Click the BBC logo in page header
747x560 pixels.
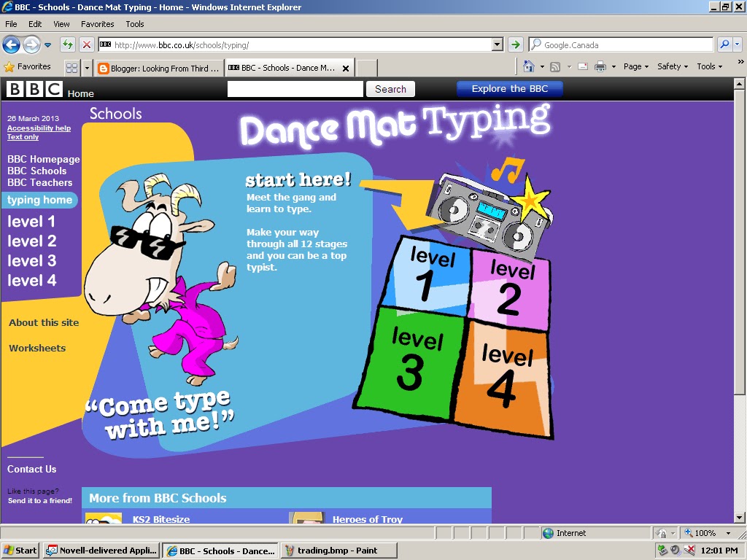pos(34,89)
